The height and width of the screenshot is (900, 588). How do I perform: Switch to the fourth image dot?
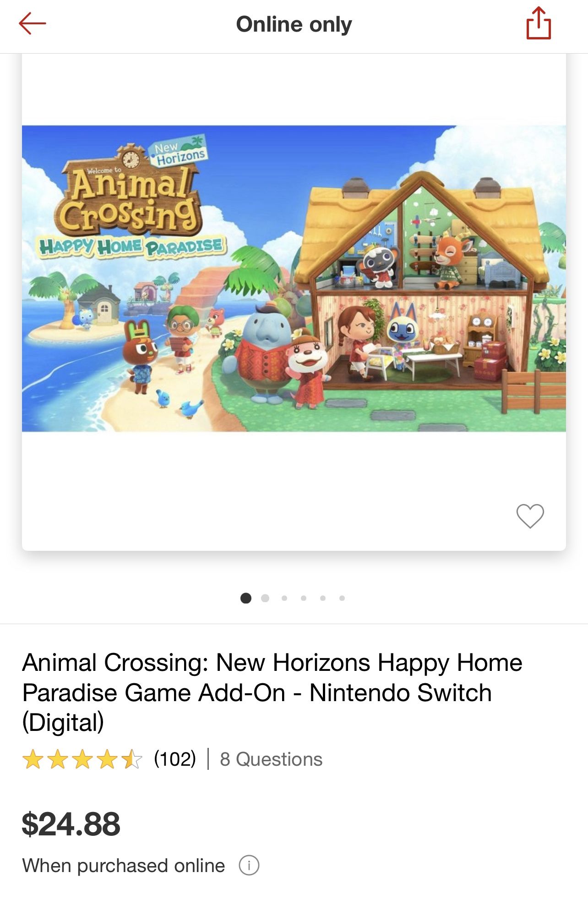(x=304, y=598)
